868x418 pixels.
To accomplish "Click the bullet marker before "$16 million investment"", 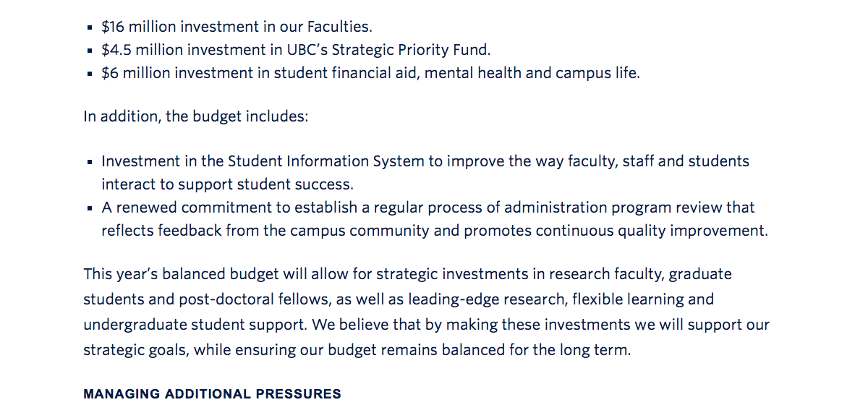I will pyautogui.click(x=90, y=28).
